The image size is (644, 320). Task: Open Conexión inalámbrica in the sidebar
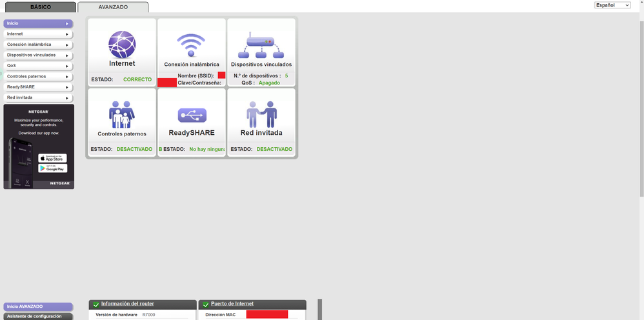click(x=38, y=45)
